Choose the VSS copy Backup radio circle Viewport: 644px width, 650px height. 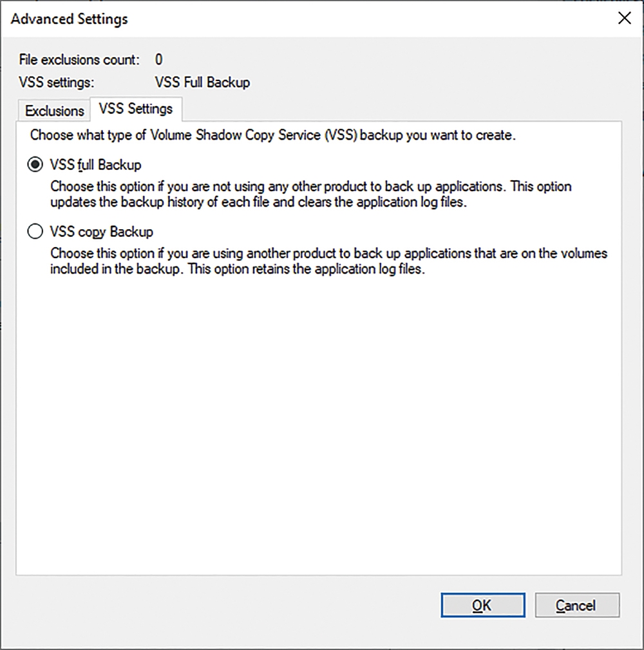(x=35, y=231)
